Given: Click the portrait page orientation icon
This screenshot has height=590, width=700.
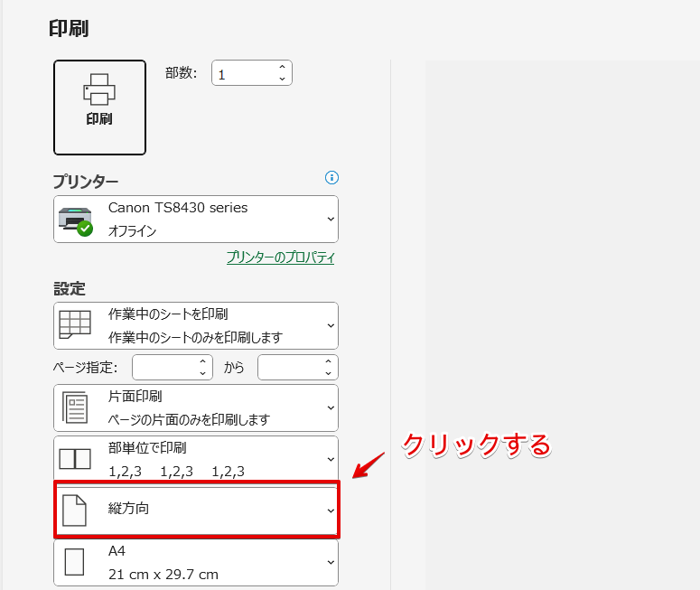Looking at the screenshot, I should pyautogui.click(x=74, y=510).
